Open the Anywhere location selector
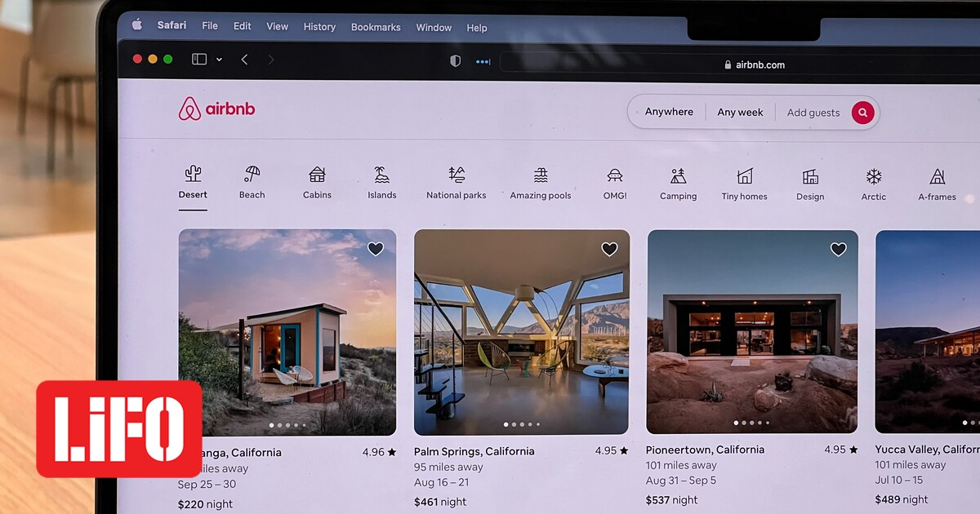The width and height of the screenshot is (980, 514). (x=669, y=112)
